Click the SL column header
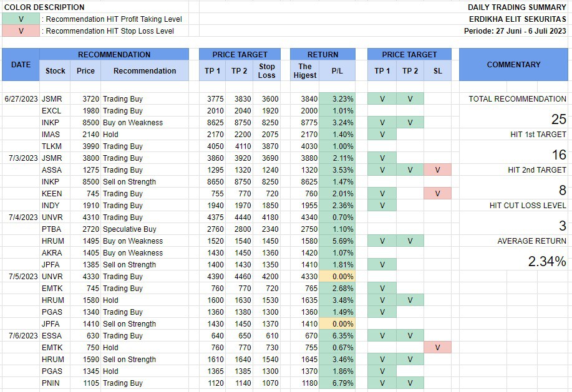Viewport: 572px width, 392px height. [437, 71]
